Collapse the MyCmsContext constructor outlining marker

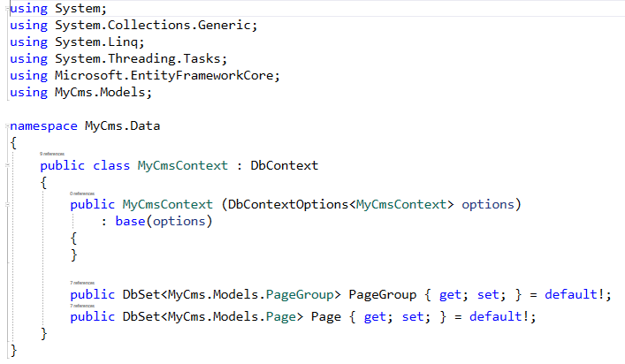pyautogui.click(x=4, y=204)
